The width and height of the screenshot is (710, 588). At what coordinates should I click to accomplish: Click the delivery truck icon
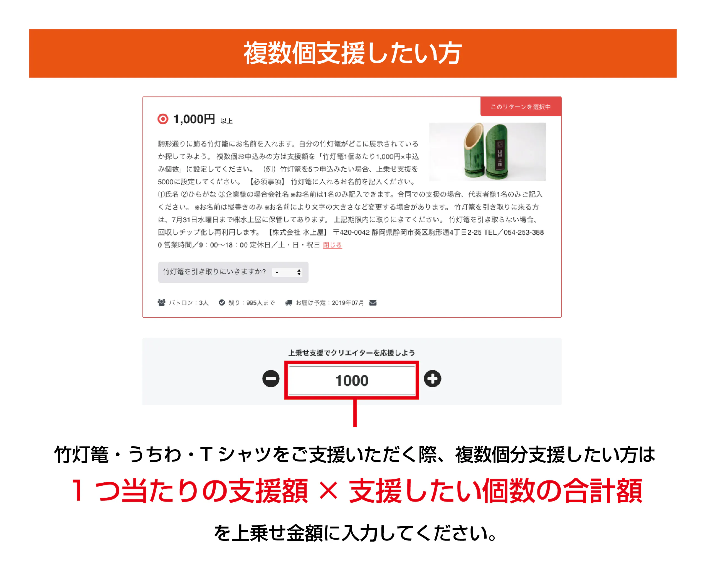[289, 303]
